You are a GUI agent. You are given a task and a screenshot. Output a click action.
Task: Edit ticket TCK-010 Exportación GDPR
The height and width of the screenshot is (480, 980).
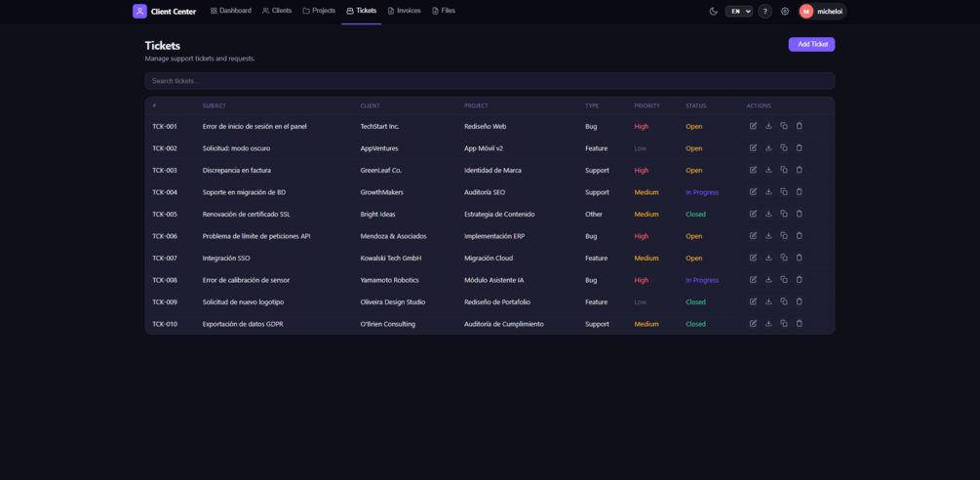tap(753, 323)
